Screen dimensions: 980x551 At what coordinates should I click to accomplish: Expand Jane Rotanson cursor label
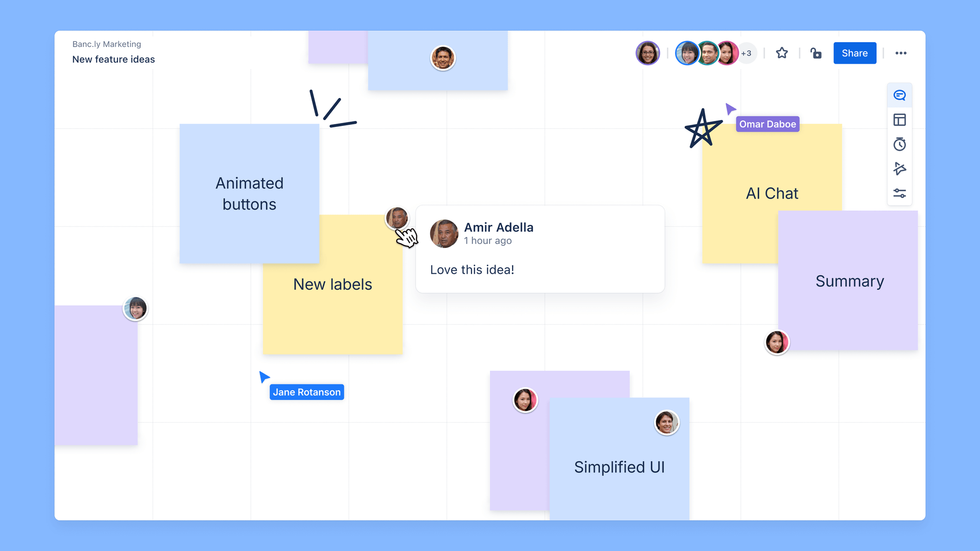click(306, 392)
